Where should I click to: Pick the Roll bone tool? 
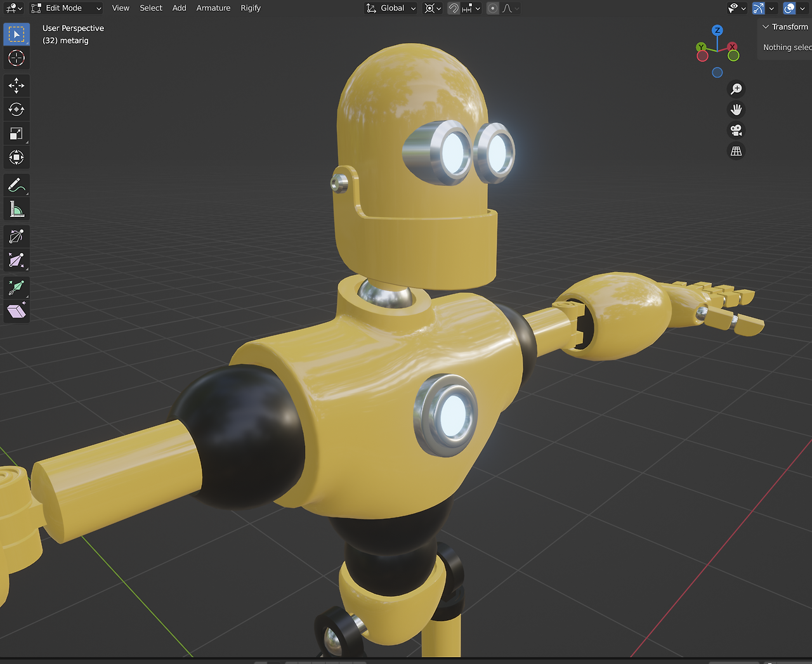(x=16, y=237)
